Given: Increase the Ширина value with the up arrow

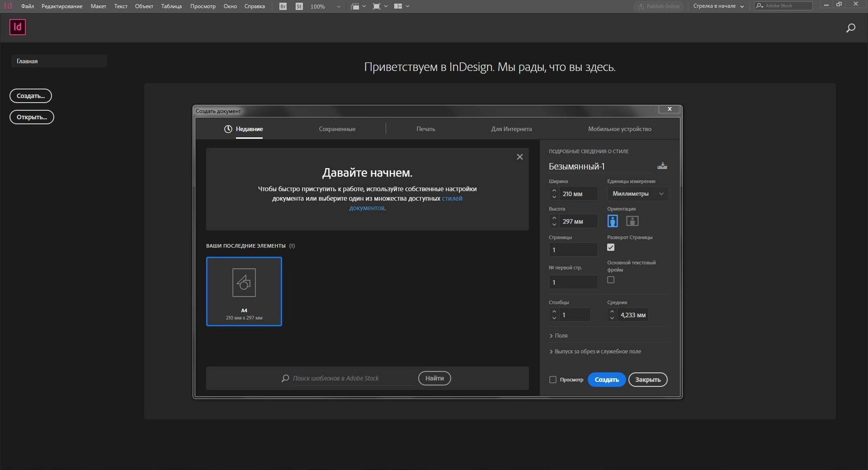Looking at the screenshot, I should (x=554, y=190).
